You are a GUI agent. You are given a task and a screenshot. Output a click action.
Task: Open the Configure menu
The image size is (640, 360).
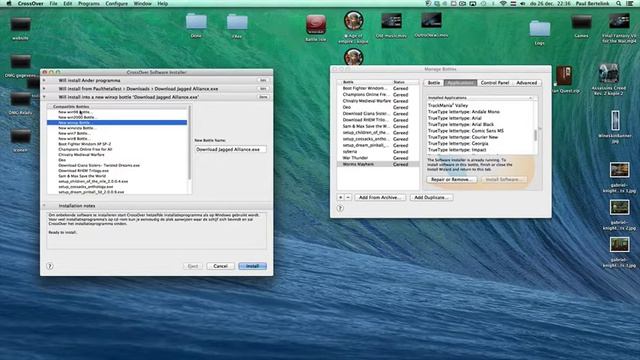pos(116,4)
